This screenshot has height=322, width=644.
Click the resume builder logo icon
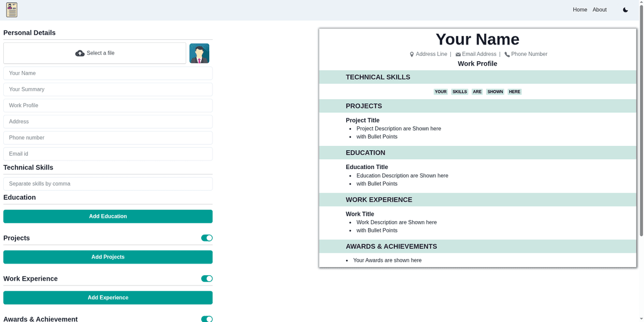(11, 10)
